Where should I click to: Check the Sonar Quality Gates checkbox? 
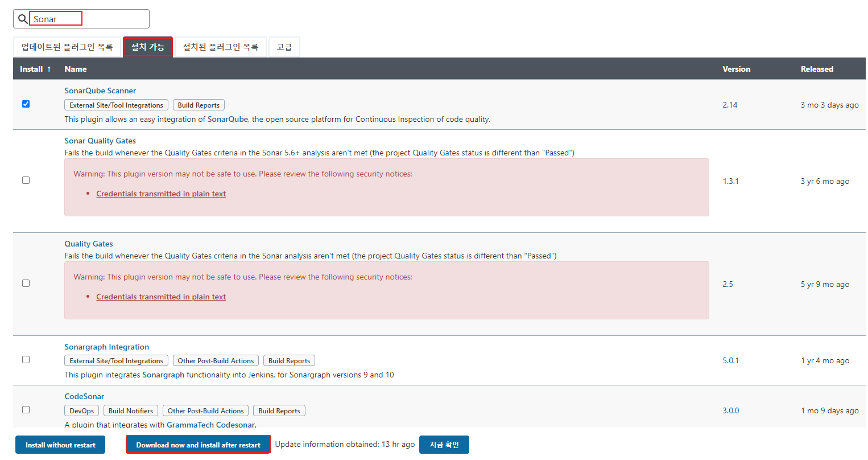point(26,180)
